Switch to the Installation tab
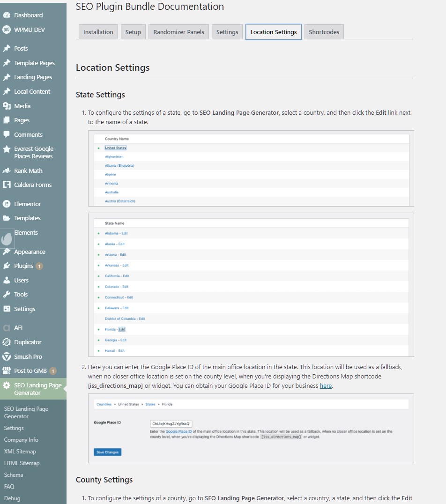Image resolution: width=446 pixels, height=504 pixels. tap(98, 32)
